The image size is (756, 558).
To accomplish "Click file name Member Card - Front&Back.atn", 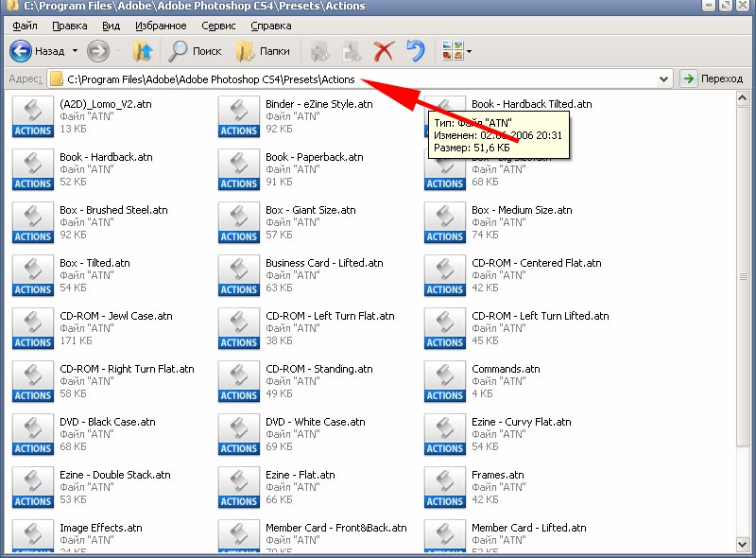I will coord(336,528).
